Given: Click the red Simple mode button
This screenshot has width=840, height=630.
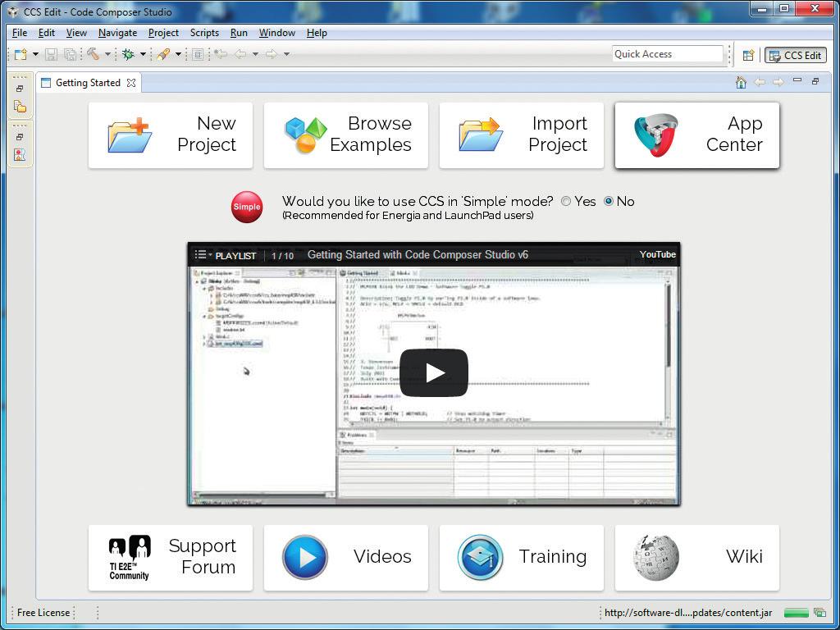Looking at the screenshot, I should 247,207.
